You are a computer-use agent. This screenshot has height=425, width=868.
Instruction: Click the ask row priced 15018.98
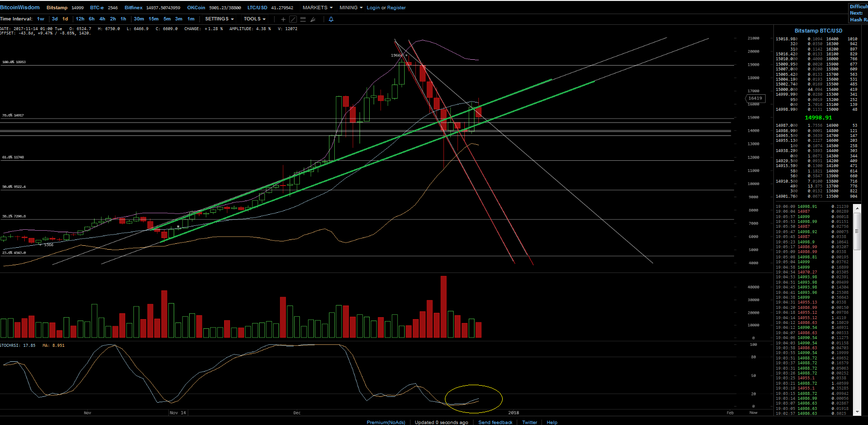point(817,39)
